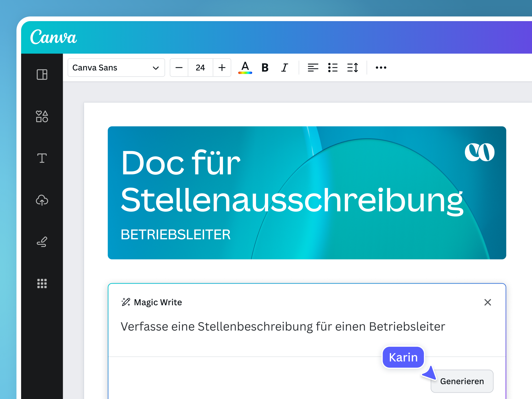Click the Magic Write wand icon
The width and height of the screenshot is (532, 399).
[126, 302]
